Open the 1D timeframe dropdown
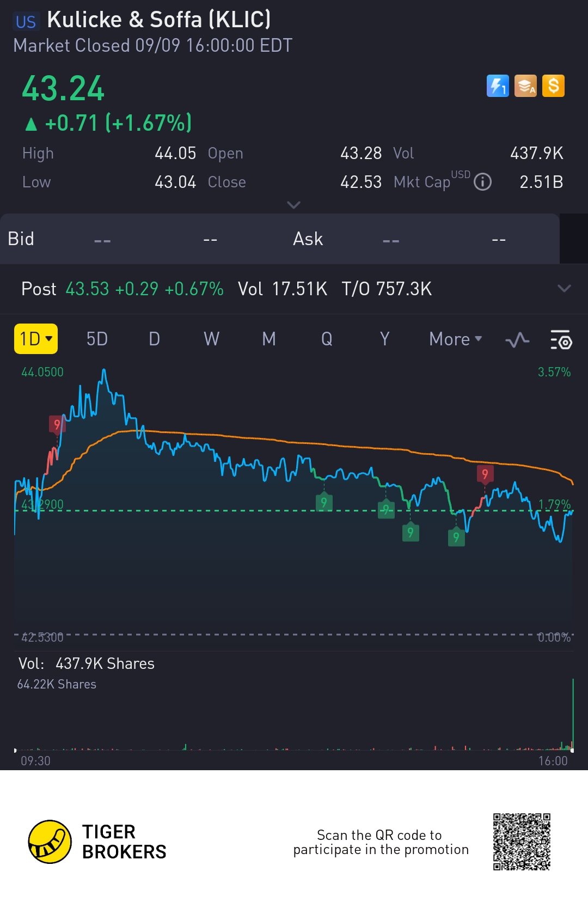Image resolution: width=588 pixels, height=914 pixels. pos(36,339)
